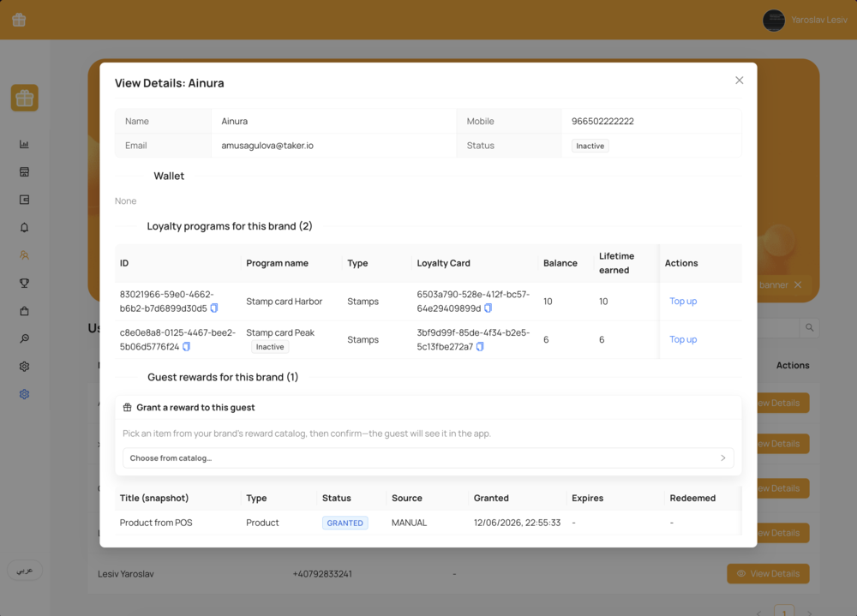Click the Loyalty Card column header
The height and width of the screenshot is (616, 857).
(443, 263)
